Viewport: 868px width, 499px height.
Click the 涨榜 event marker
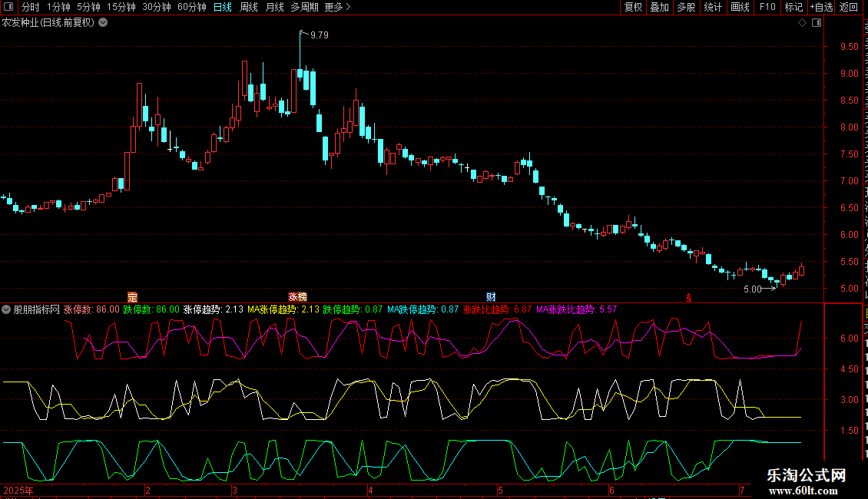tap(297, 297)
